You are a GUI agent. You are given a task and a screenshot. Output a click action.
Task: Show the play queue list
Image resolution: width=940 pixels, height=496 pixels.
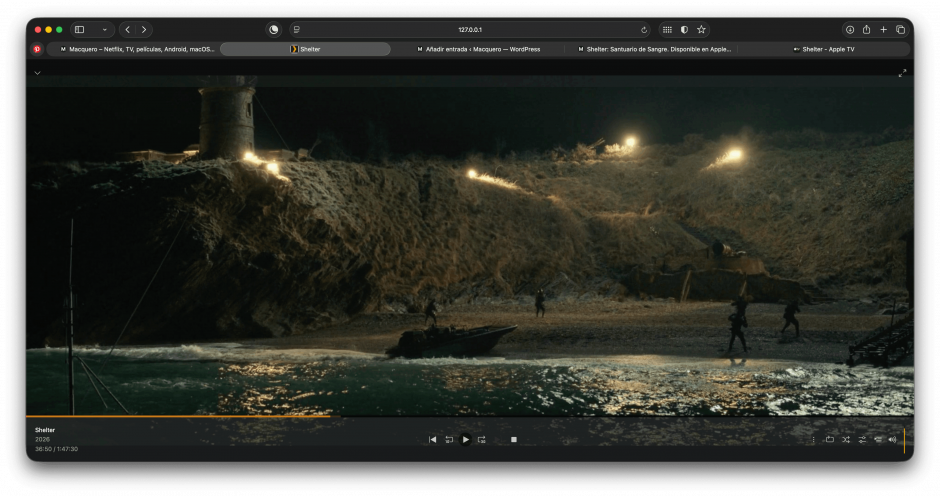tap(877, 439)
